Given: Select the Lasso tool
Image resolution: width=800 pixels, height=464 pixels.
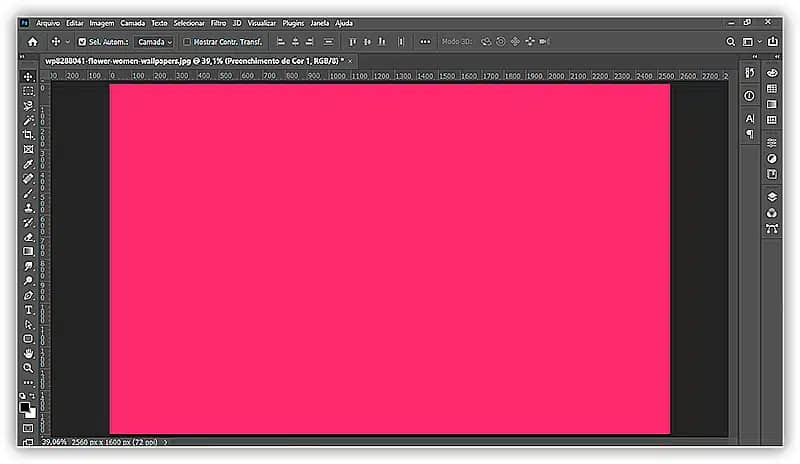Looking at the screenshot, I should coord(28,106).
